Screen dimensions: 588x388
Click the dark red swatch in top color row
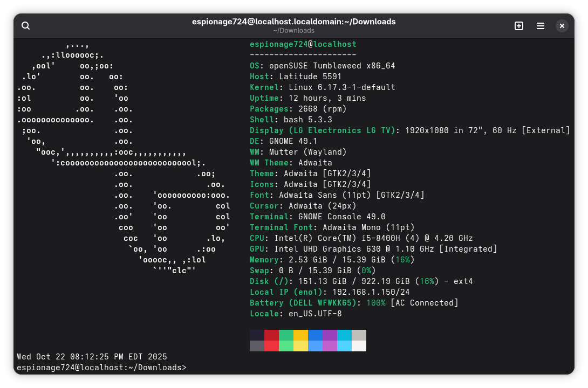pos(271,335)
